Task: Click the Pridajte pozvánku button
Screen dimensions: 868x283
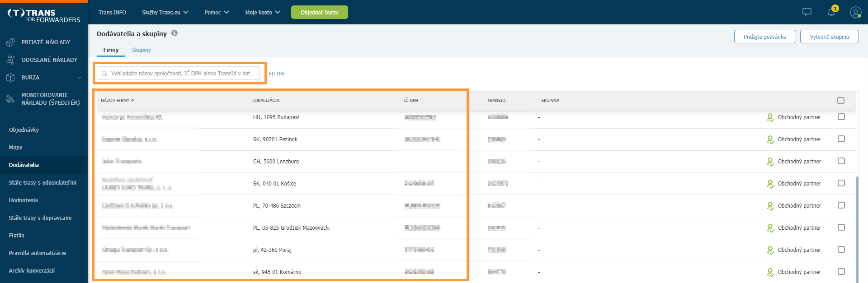Action: [765, 37]
